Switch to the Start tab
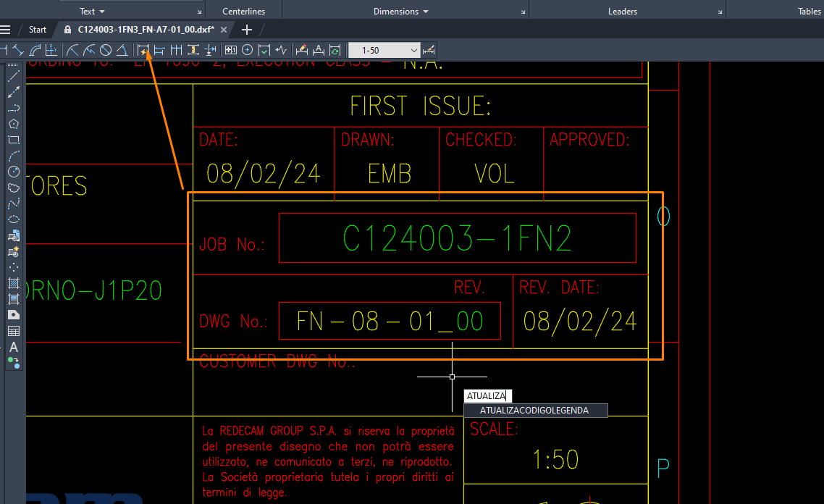Screen dimensions: 824x504 click(38, 30)
